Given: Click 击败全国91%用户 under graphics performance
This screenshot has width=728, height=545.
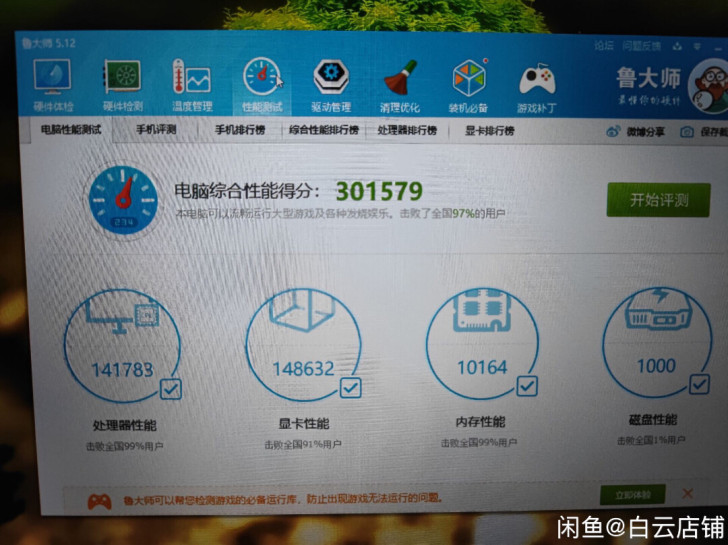Looking at the screenshot, I should [303, 445].
